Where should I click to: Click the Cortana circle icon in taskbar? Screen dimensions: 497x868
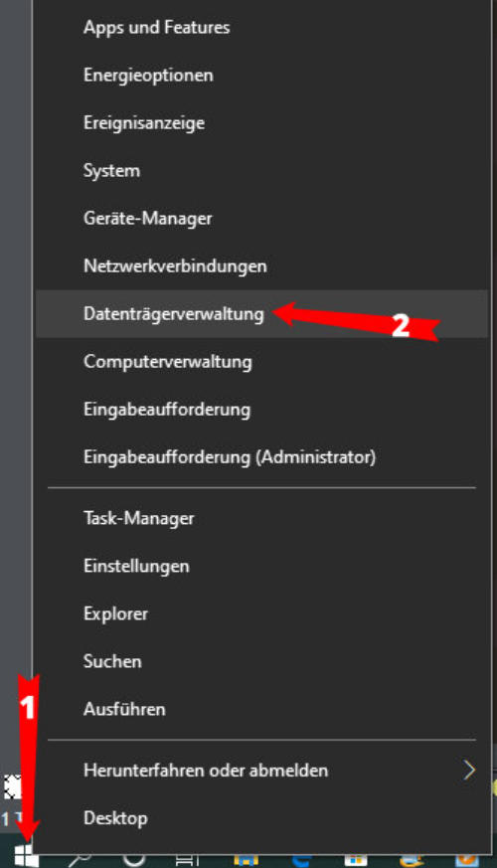[134, 859]
